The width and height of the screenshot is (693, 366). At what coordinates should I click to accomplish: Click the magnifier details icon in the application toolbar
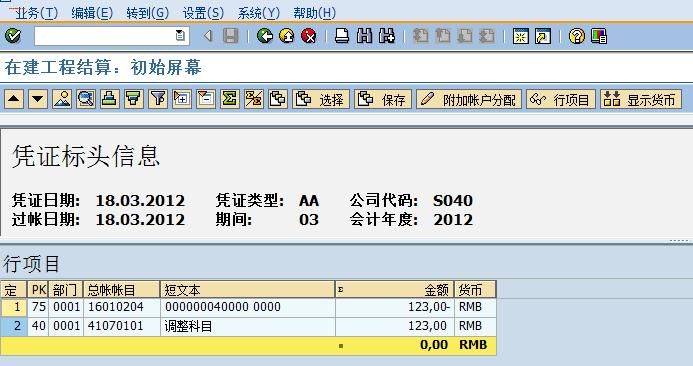86,99
